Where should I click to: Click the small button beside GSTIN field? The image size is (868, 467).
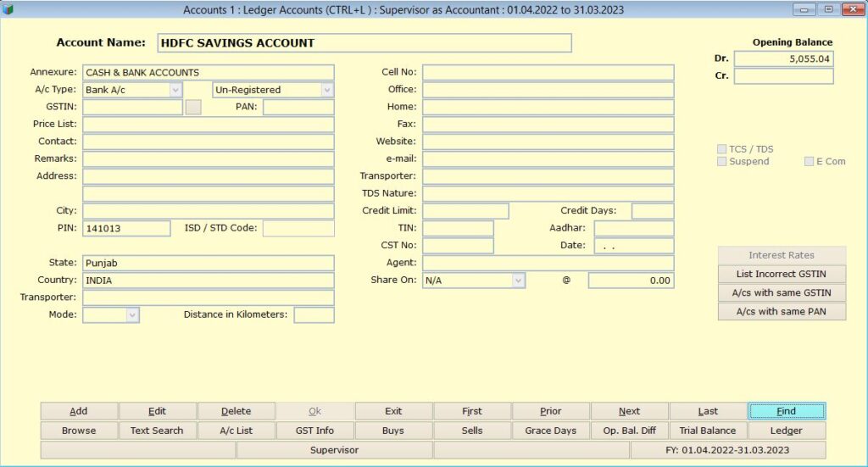(193, 107)
